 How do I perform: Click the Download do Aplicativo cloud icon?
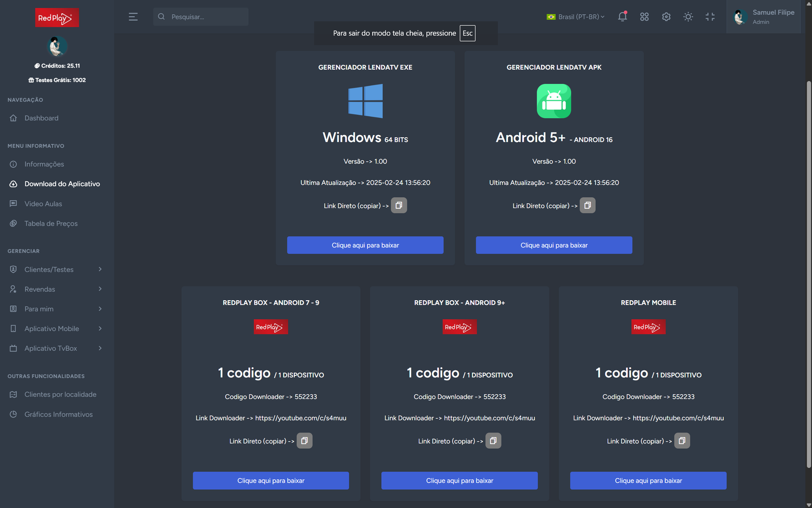point(13,184)
